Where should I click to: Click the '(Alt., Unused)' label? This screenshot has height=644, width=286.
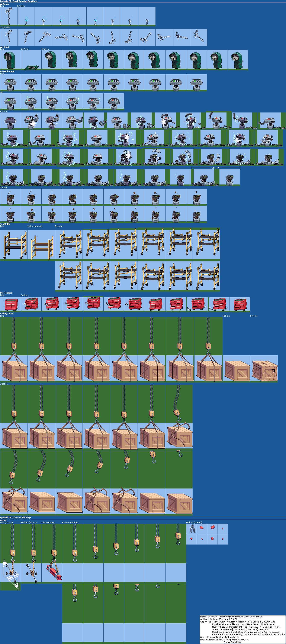coord(35,226)
